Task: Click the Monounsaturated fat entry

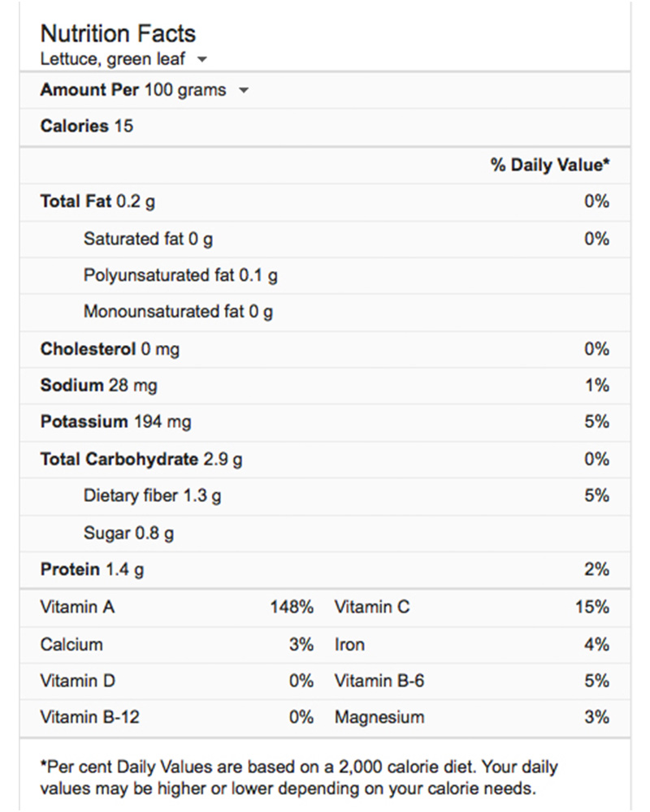Action: [178, 312]
